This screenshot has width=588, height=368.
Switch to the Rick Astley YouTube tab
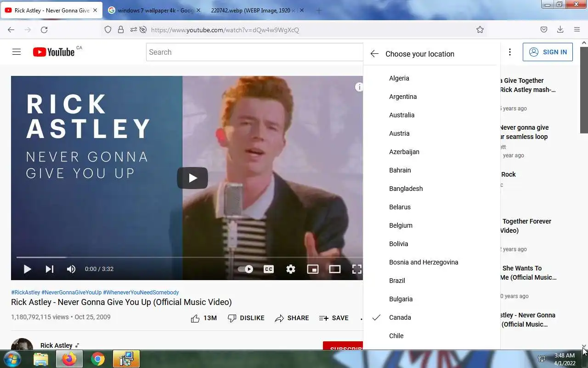click(x=51, y=10)
